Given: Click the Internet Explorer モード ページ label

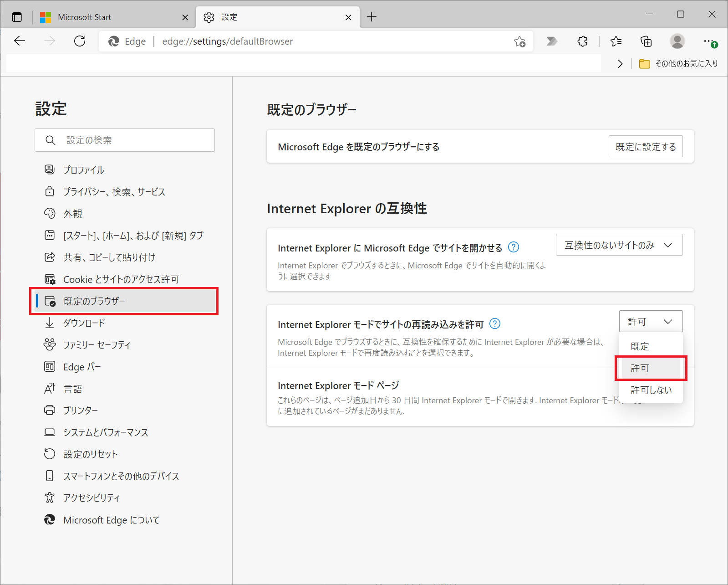Looking at the screenshot, I should [338, 385].
